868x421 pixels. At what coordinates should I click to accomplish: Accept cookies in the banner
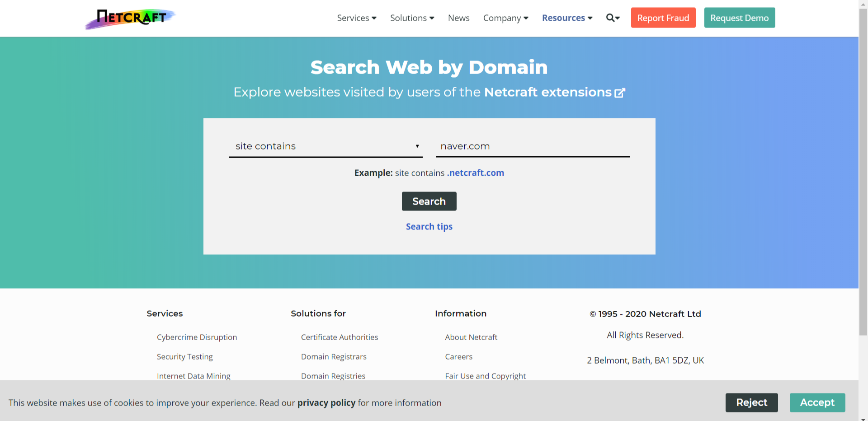[x=817, y=402]
